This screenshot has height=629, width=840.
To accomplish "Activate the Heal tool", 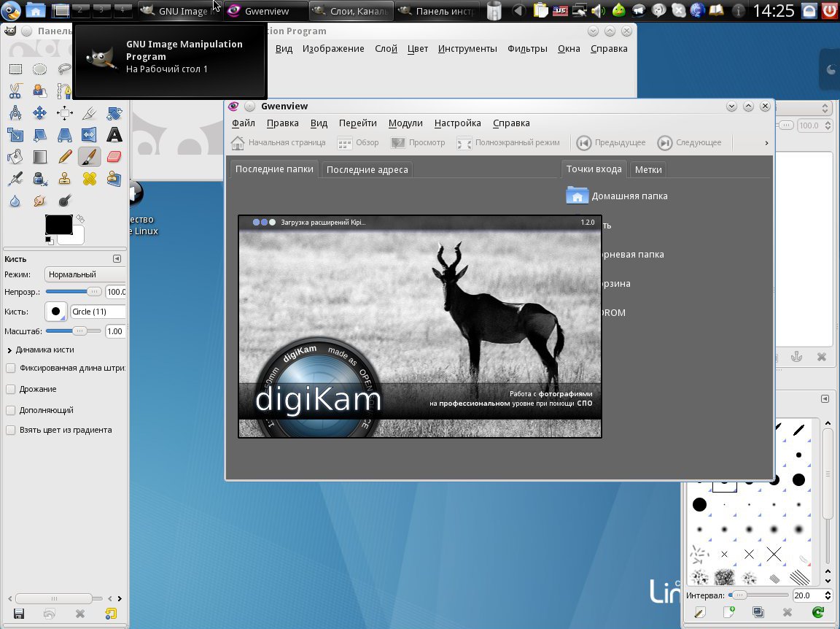I will (89, 178).
